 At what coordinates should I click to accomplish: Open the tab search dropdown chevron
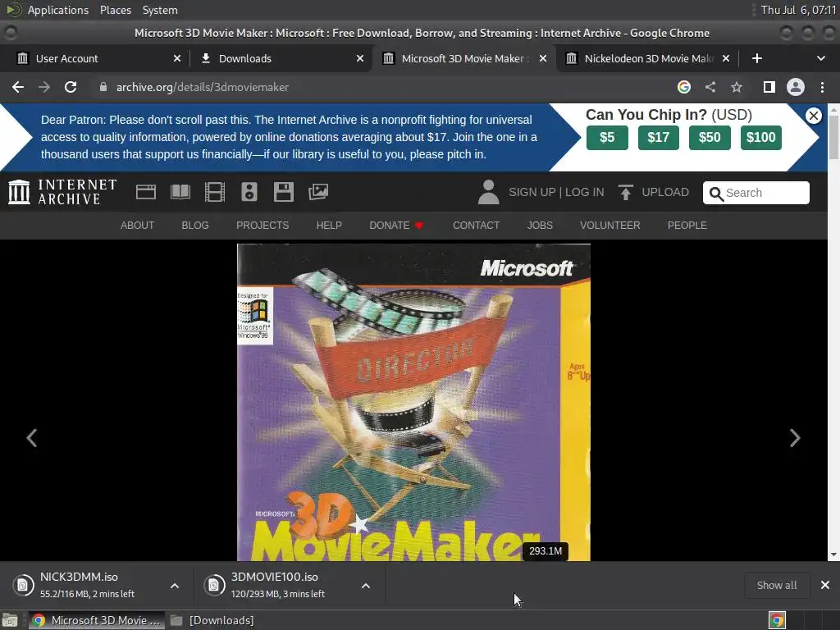coord(820,58)
